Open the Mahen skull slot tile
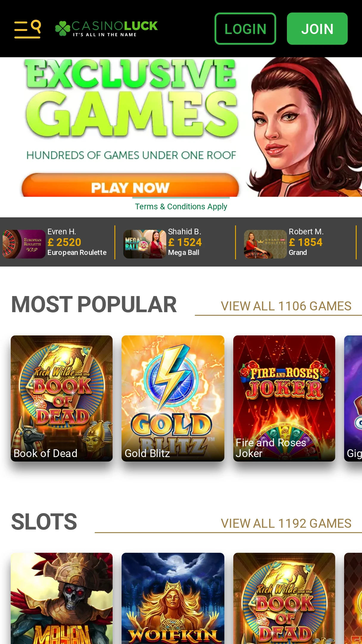 (x=62, y=598)
